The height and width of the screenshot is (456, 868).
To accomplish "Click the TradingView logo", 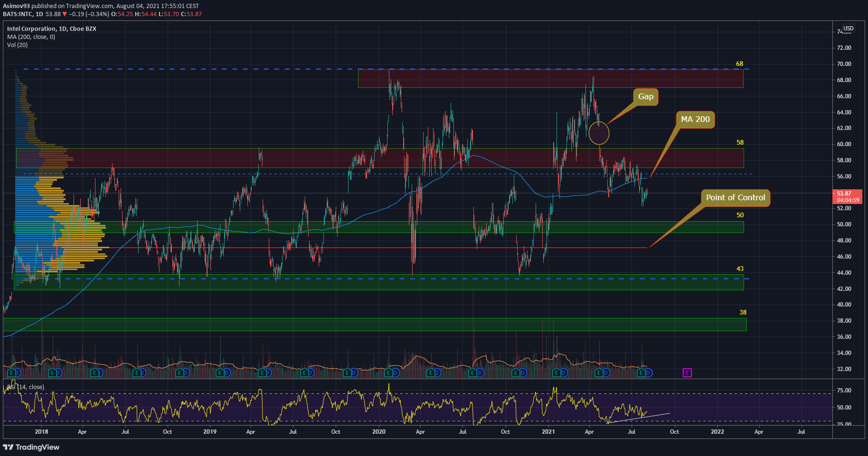I will click(x=31, y=447).
